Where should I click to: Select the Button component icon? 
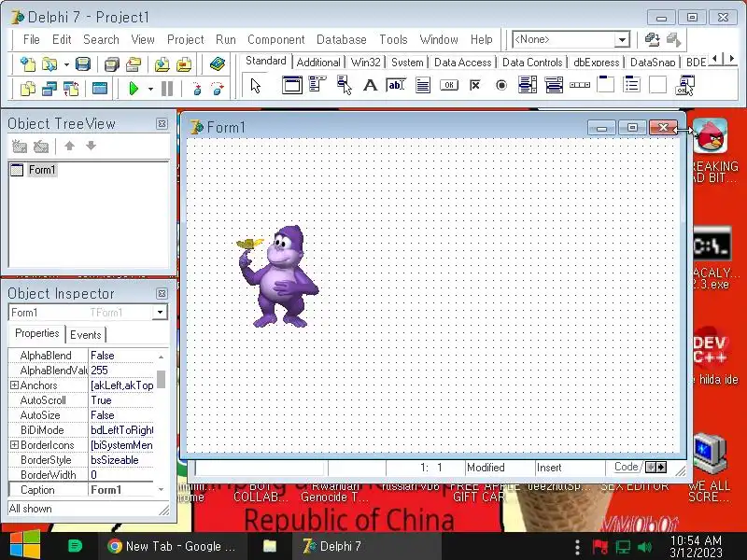coord(449,85)
